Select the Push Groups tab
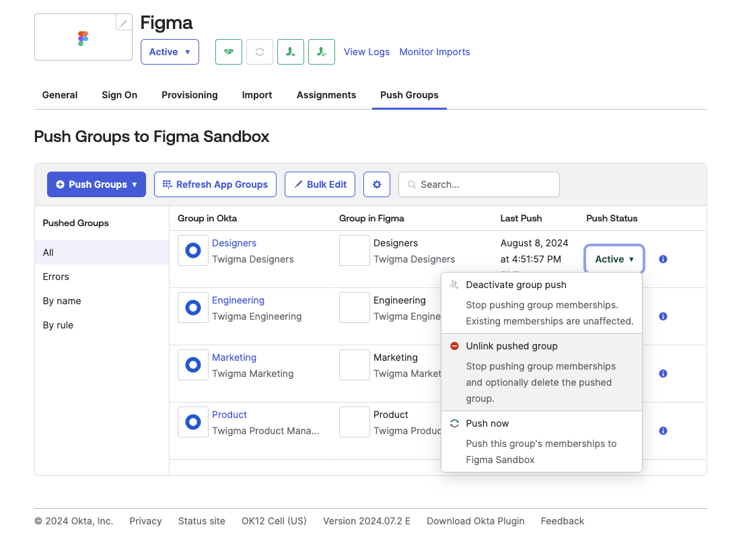 click(409, 95)
